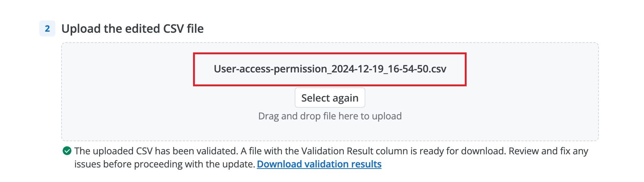644x182 pixels.
Task: Download the CSV validation results file
Action: (319, 164)
